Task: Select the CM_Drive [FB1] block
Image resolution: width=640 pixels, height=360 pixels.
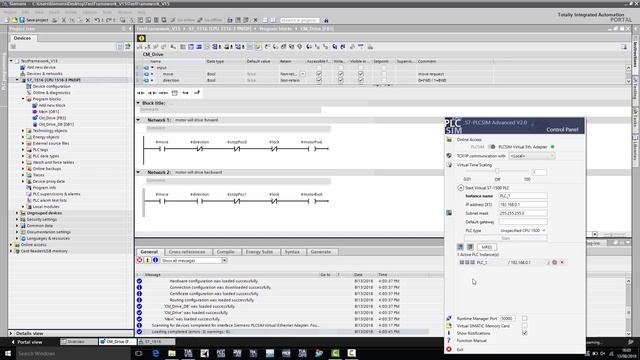Action: [x=52, y=118]
